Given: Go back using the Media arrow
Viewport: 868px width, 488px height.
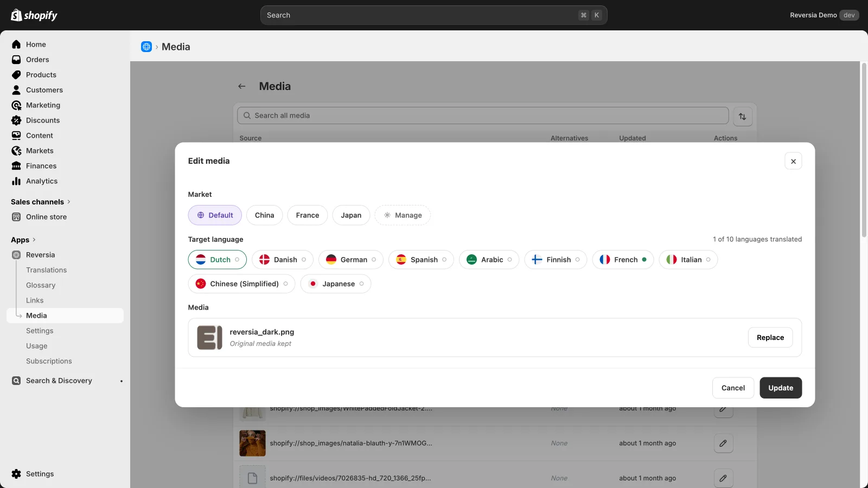Looking at the screenshot, I should click(x=242, y=86).
